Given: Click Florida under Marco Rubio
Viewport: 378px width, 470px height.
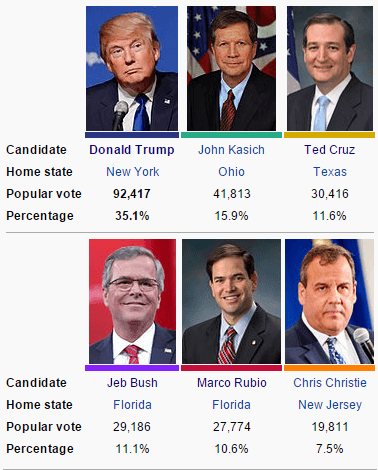Looking at the screenshot, I should coord(231,405).
